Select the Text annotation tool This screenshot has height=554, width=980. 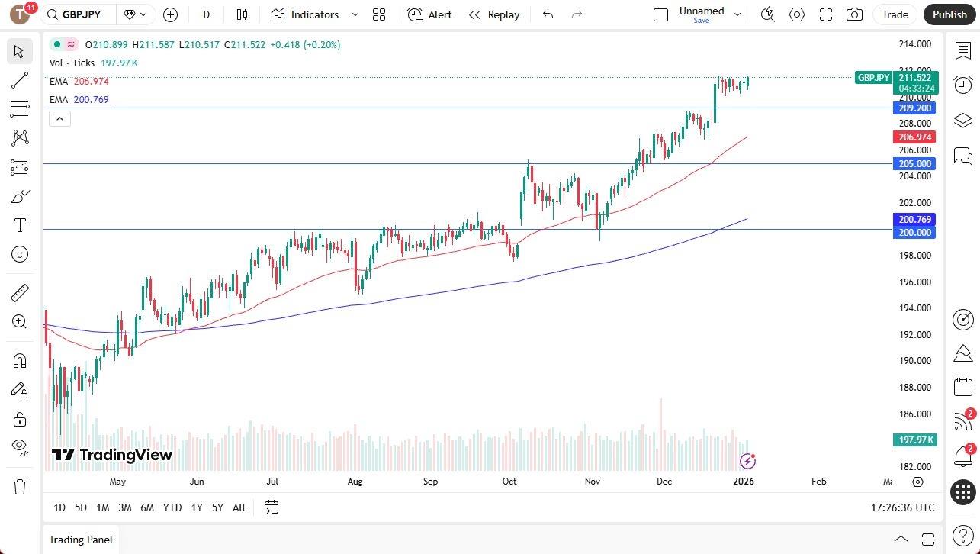click(x=19, y=224)
